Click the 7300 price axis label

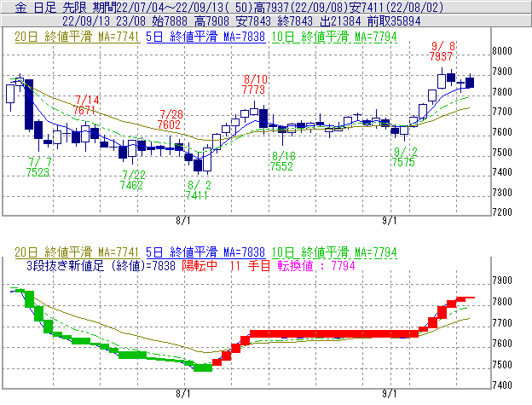[502, 193]
